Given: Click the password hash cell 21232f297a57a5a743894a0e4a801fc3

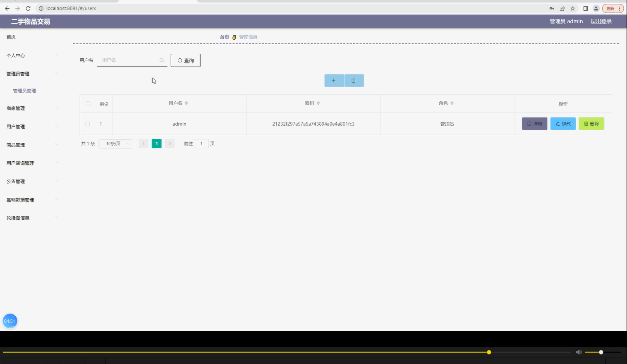Looking at the screenshot, I should point(313,124).
